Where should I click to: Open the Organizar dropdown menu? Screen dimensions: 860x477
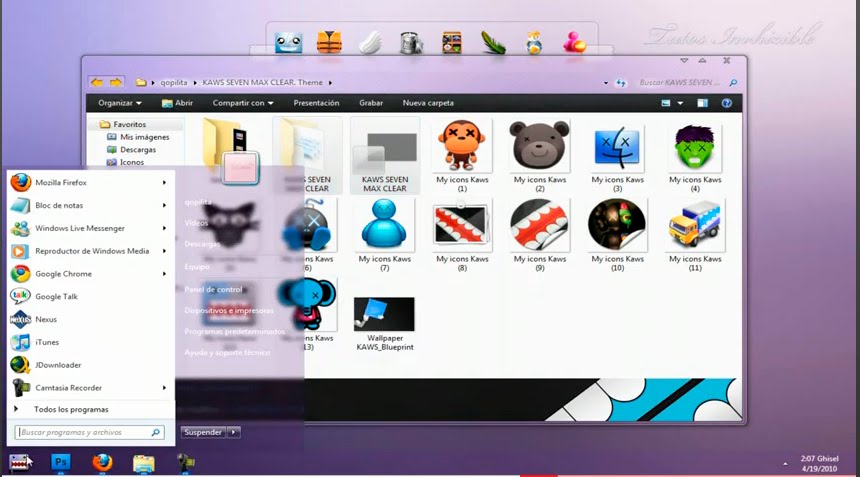[120, 103]
